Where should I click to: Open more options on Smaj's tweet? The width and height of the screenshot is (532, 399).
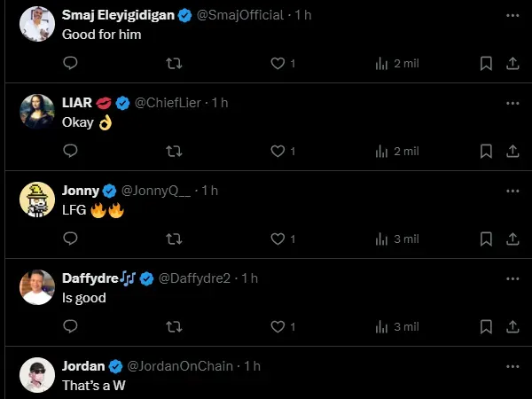pyautogui.click(x=512, y=15)
